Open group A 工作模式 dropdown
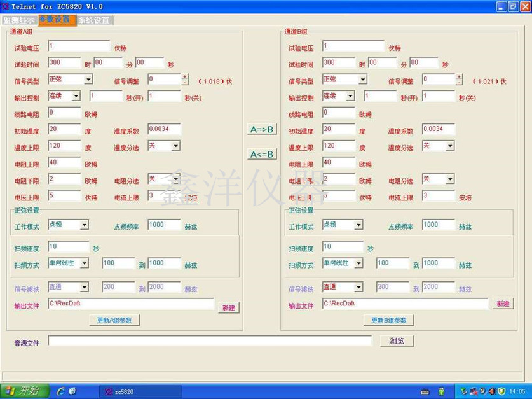This screenshot has width=532, height=399. pyautogui.click(x=85, y=225)
